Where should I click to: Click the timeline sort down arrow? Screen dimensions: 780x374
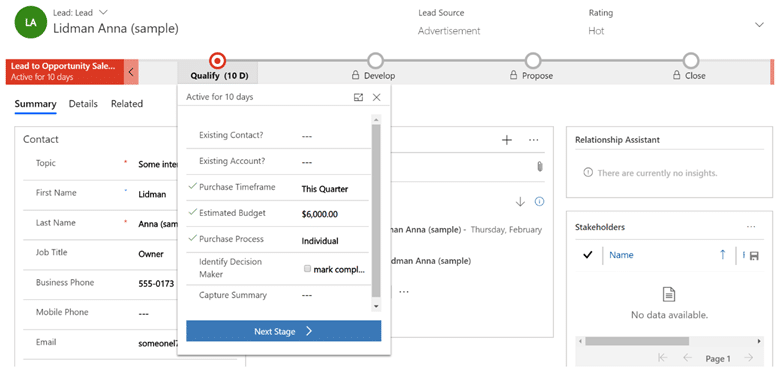click(520, 202)
